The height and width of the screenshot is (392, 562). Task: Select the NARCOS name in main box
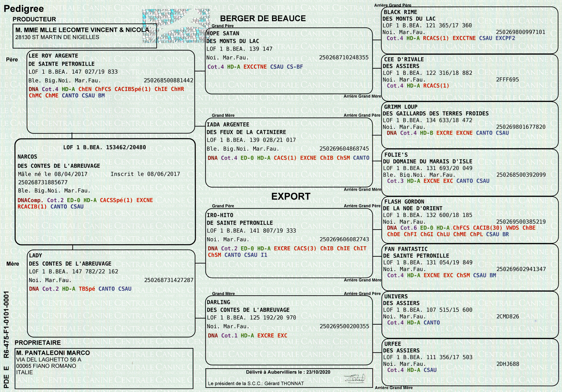pos(27,157)
